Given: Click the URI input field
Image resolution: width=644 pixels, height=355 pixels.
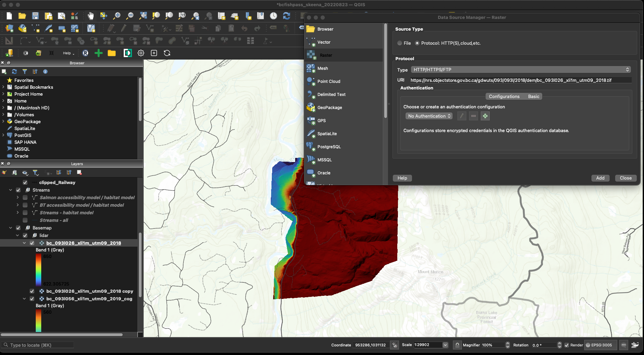Looking at the screenshot, I should point(520,80).
